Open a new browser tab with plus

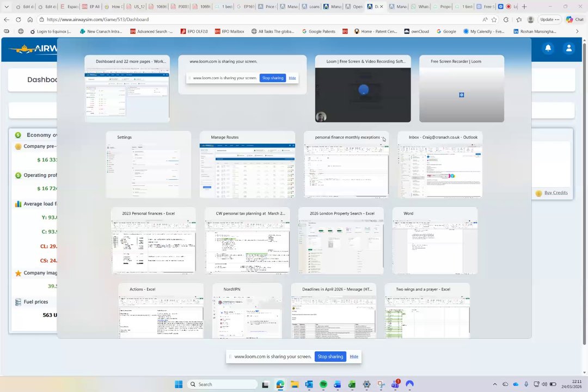524,7
